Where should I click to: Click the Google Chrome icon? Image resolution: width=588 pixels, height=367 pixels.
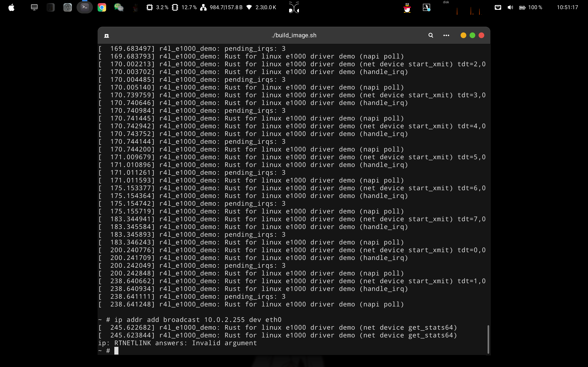102,8
